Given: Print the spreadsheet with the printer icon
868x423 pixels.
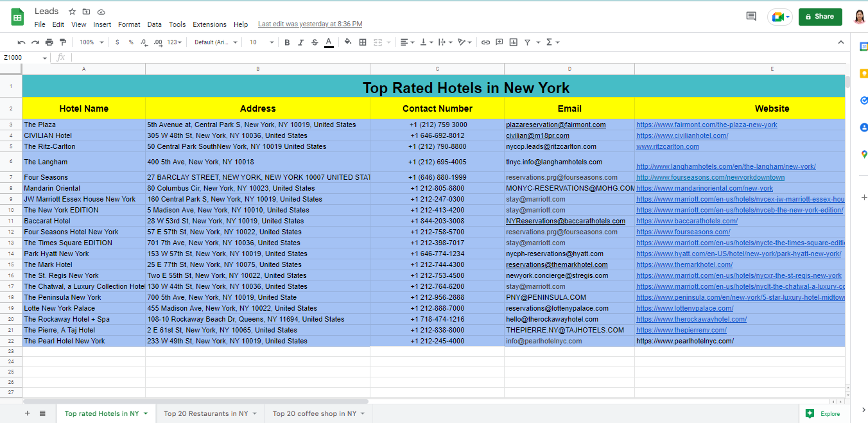Looking at the screenshot, I should coord(49,42).
